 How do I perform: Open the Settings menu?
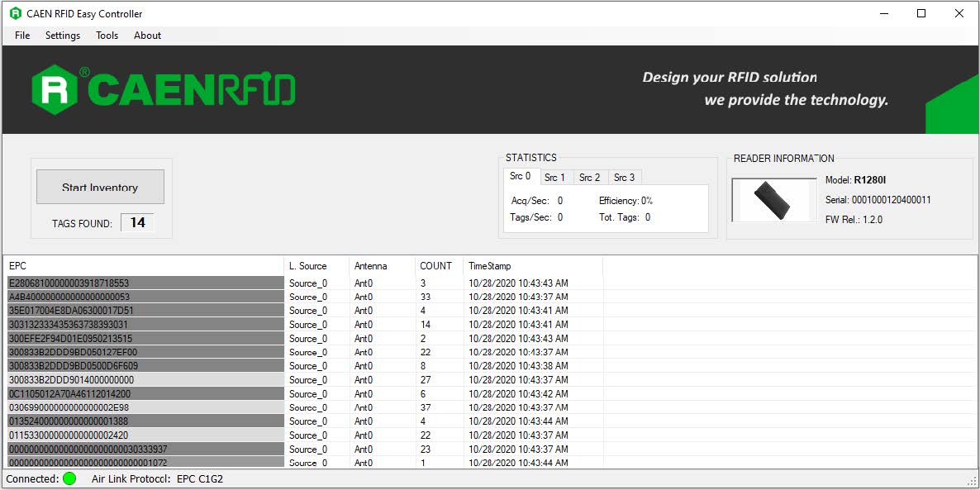tap(63, 36)
